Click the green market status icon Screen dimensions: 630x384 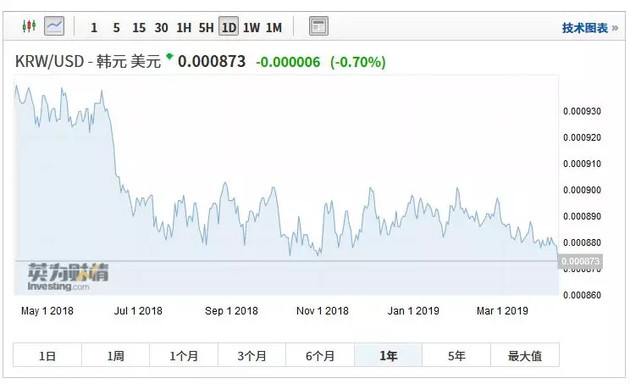pos(170,56)
